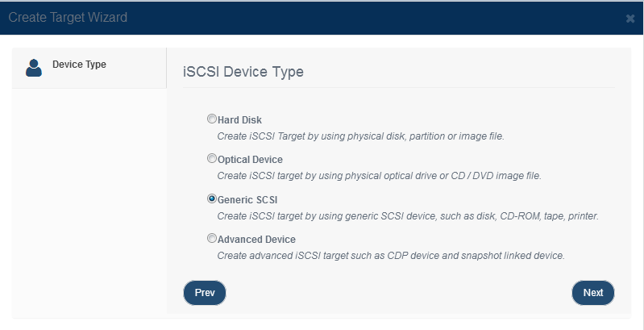Enable the Advanced Device radio button

point(211,238)
